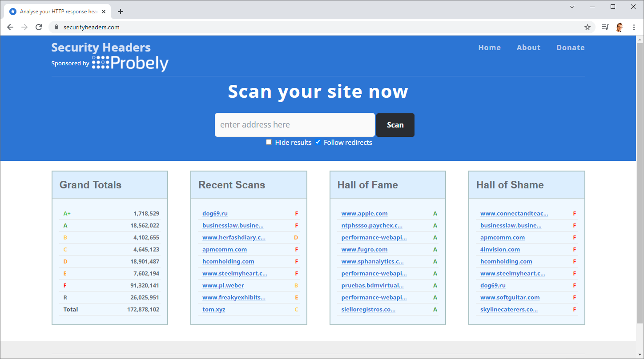Click the enter address input field

[x=294, y=125]
